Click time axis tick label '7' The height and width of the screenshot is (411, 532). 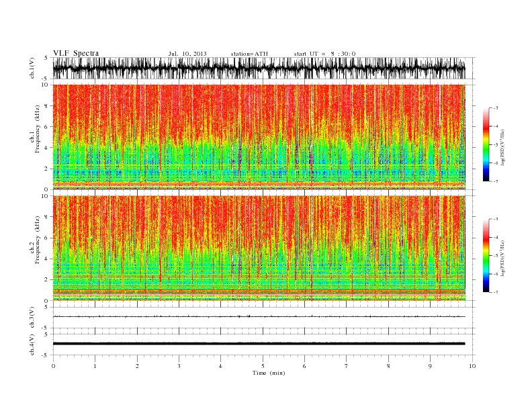pyautogui.click(x=347, y=366)
